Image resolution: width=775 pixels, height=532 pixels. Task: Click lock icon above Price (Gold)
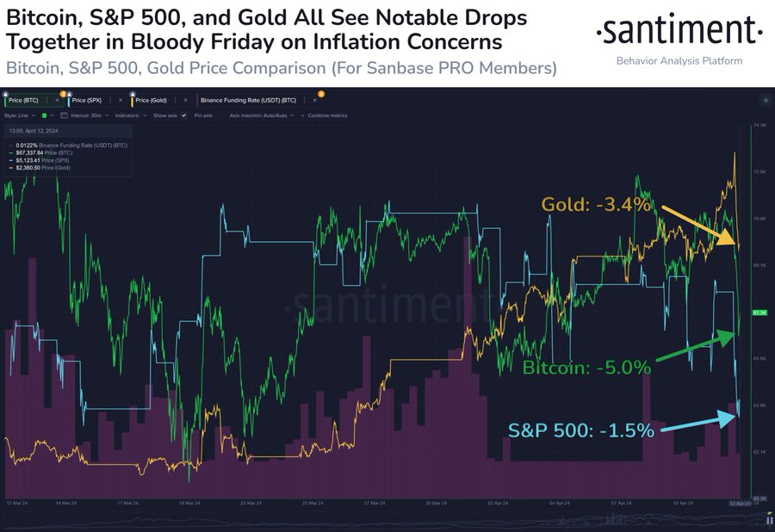(x=133, y=94)
